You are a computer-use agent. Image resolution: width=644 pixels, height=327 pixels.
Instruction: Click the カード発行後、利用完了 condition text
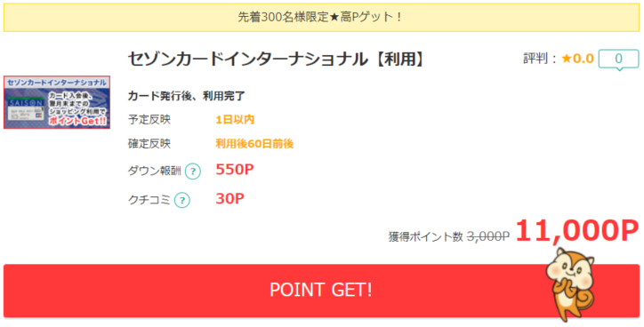[187, 96]
